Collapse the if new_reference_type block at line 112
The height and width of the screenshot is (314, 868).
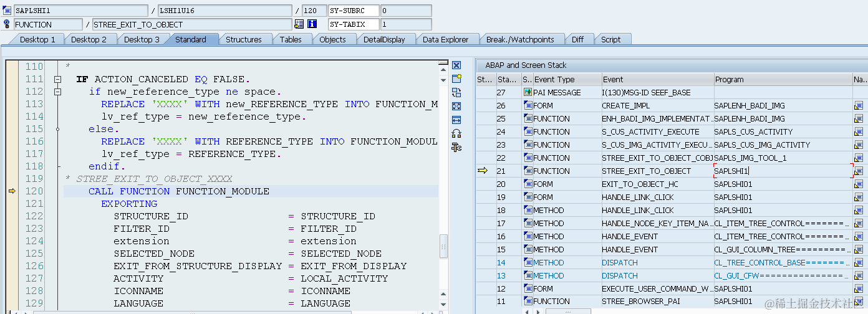click(x=57, y=92)
